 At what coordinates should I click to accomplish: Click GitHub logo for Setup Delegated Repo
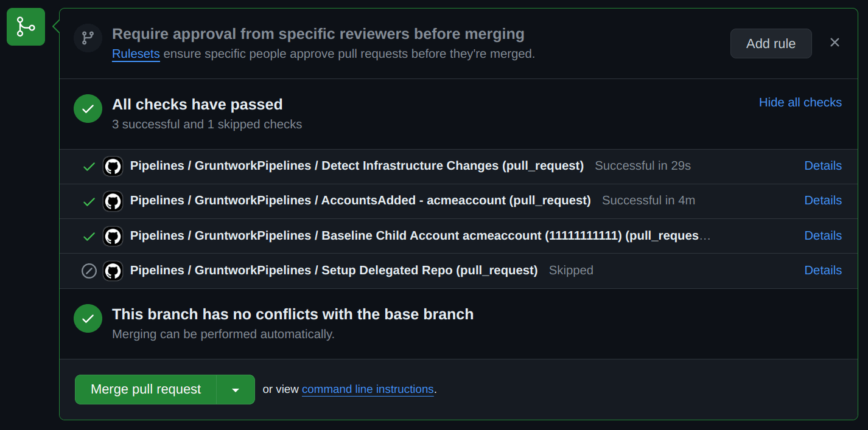113,271
